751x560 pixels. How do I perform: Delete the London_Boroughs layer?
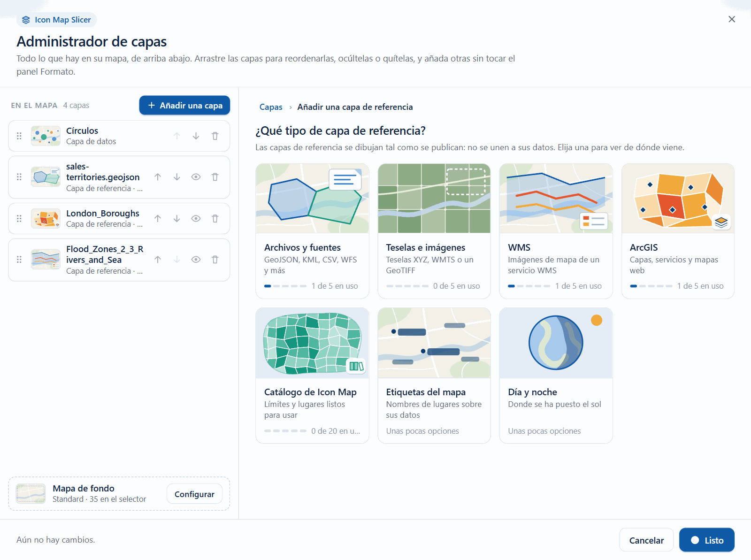pyautogui.click(x=215, y=219)
